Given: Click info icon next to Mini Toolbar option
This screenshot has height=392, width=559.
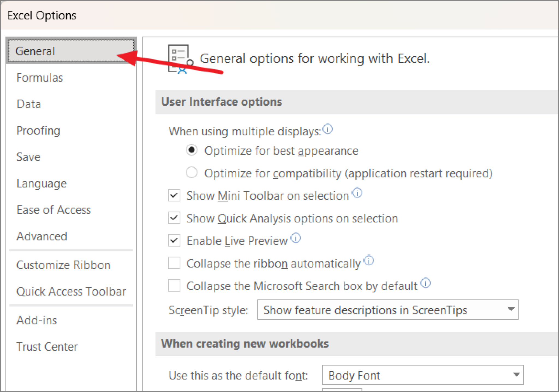Looking at the screenshot, I should tap(357, 193).
